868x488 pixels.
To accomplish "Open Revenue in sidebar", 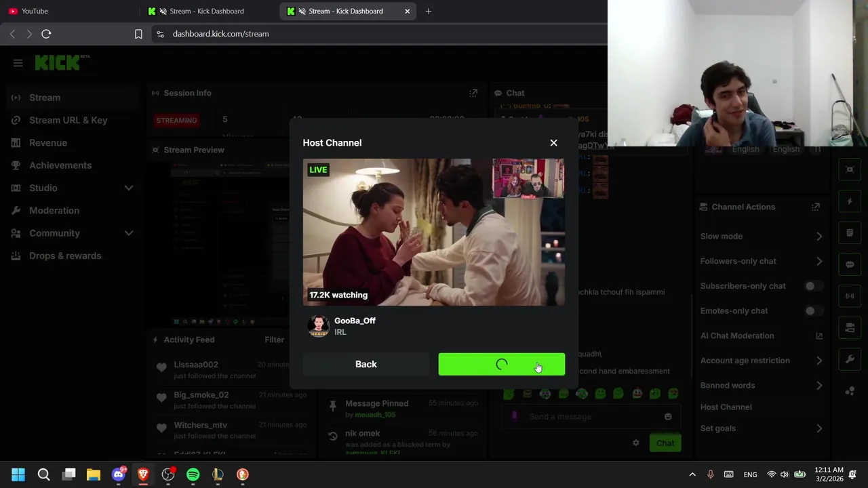I will pyautogui.click(x=48, y=143).
